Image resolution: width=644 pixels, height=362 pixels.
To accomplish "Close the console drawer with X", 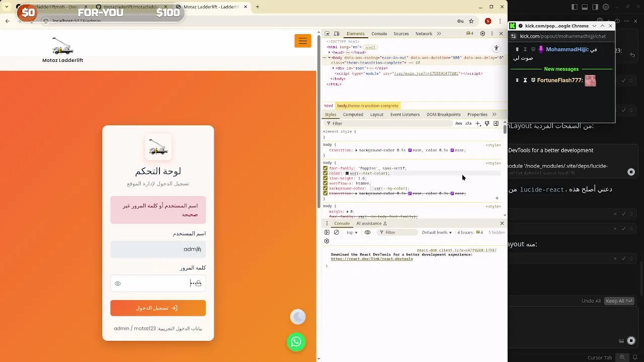I will [x=502, y=224].
